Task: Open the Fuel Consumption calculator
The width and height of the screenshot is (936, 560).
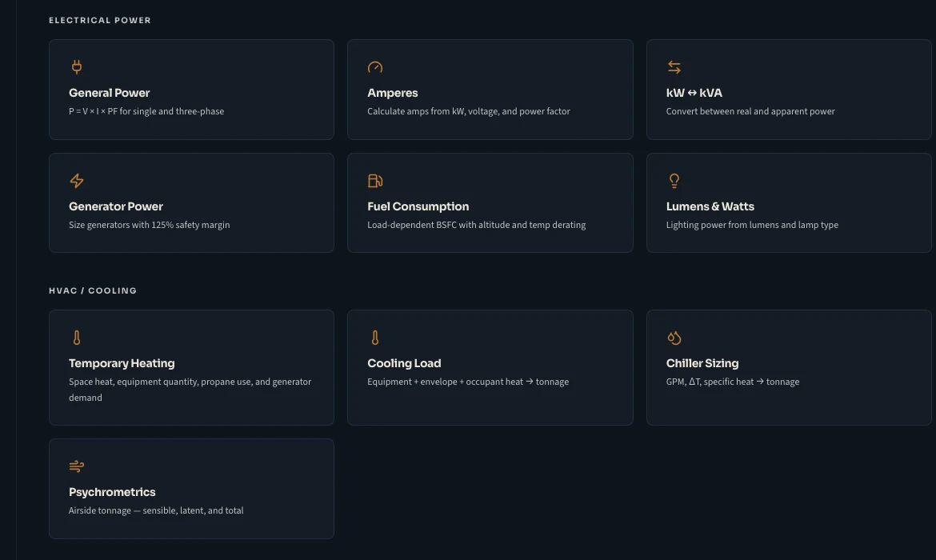Action: [490, 203]
